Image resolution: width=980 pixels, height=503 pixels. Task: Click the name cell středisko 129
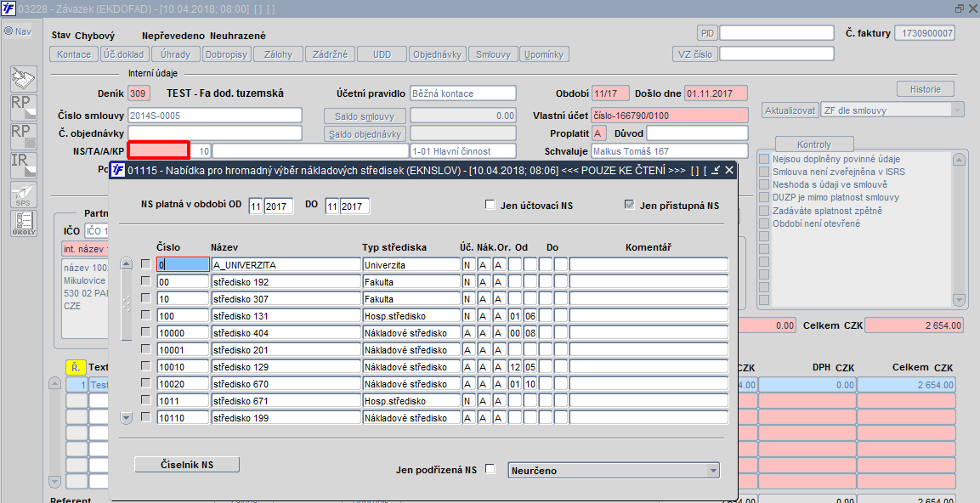pos(286,367)
